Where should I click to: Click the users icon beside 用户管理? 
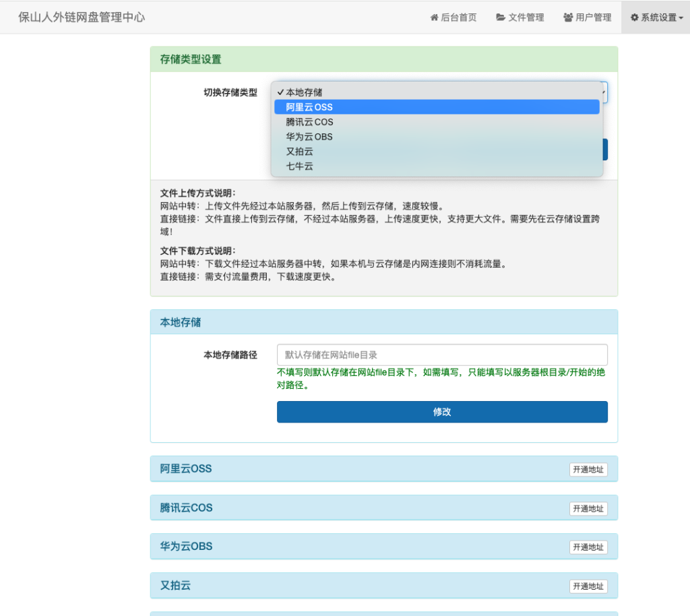tap(568, 18)
